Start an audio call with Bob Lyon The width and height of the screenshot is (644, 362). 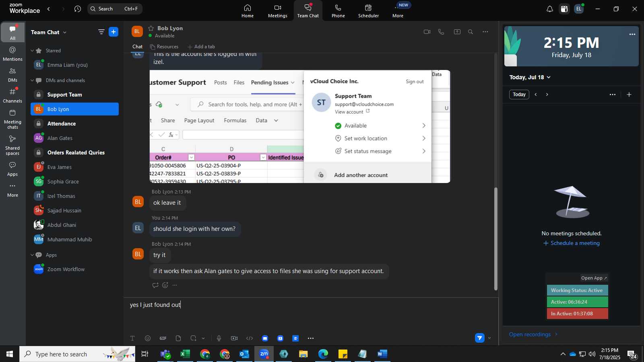(441, 32)
